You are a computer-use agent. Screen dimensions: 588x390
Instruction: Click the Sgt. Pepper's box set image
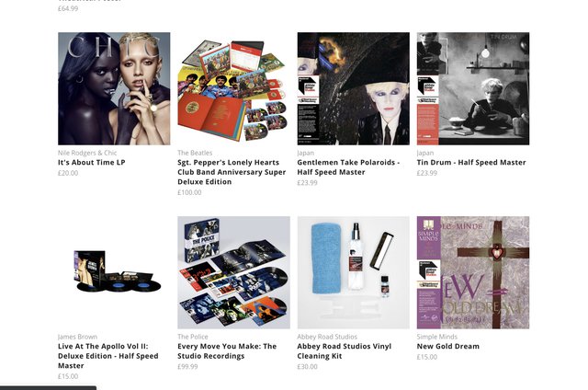point(233,88)
